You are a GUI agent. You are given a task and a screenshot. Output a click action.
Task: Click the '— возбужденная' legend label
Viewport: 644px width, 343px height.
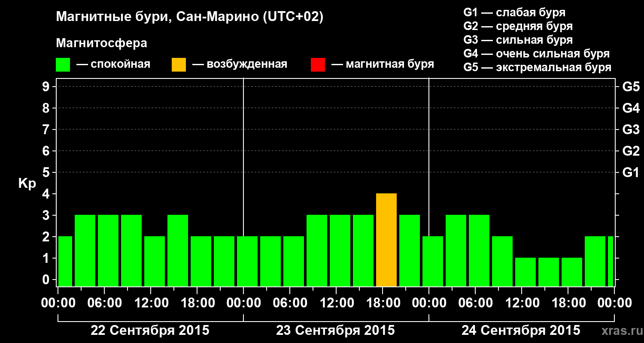(x=240, y=64)
